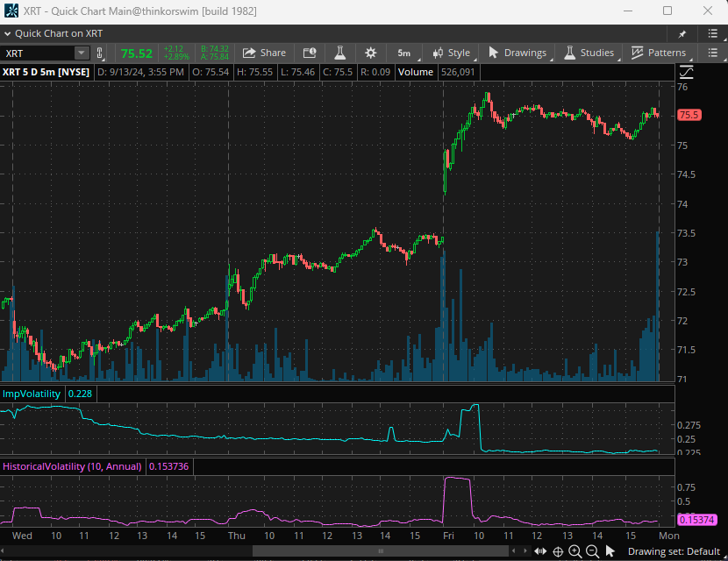Click the Thu label on time axis
The height and width of the screenshot is (561, 728).
[x=236, y=536]
